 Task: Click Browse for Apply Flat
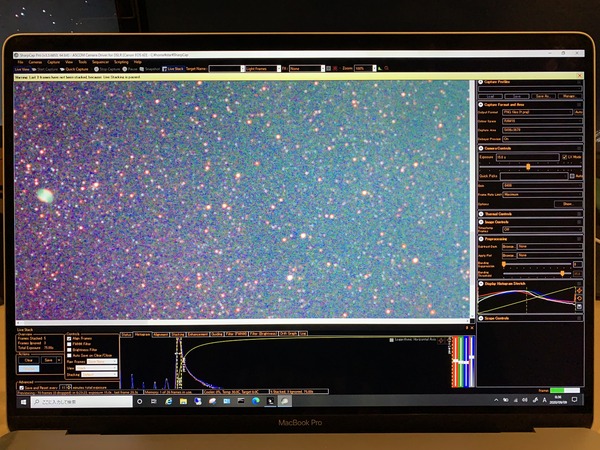tap(509, 255)
